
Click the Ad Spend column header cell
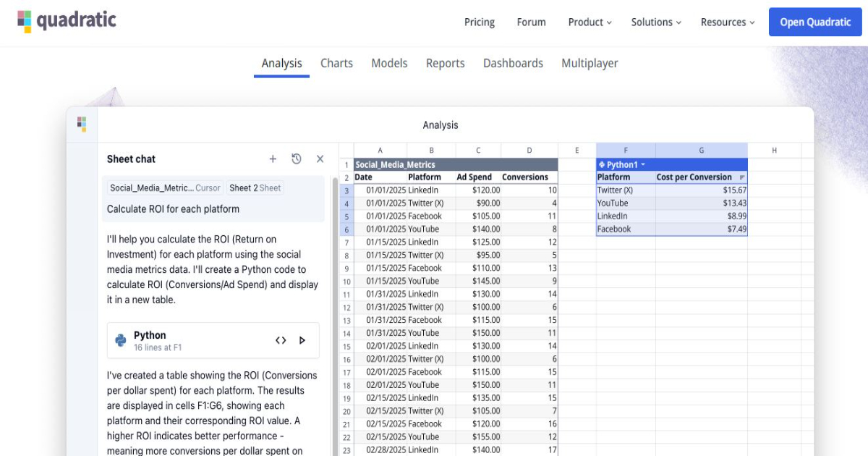[x=478, y=177]
